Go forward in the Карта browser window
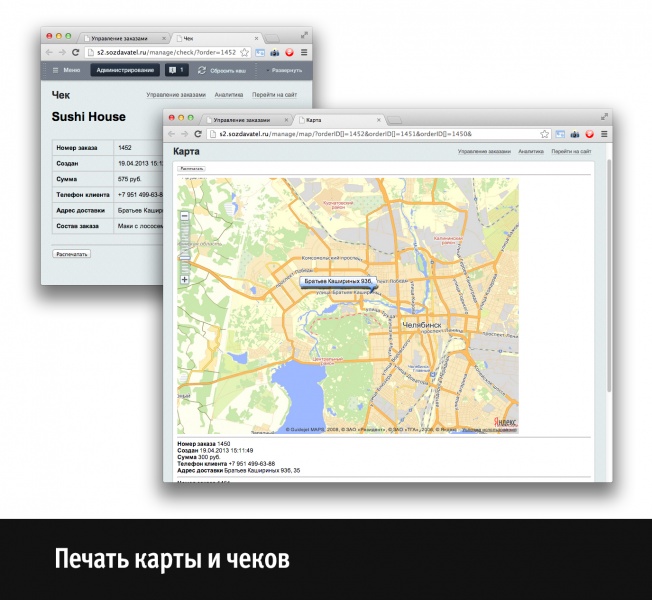Screen dimensions: 652x600 pos(184,134)
